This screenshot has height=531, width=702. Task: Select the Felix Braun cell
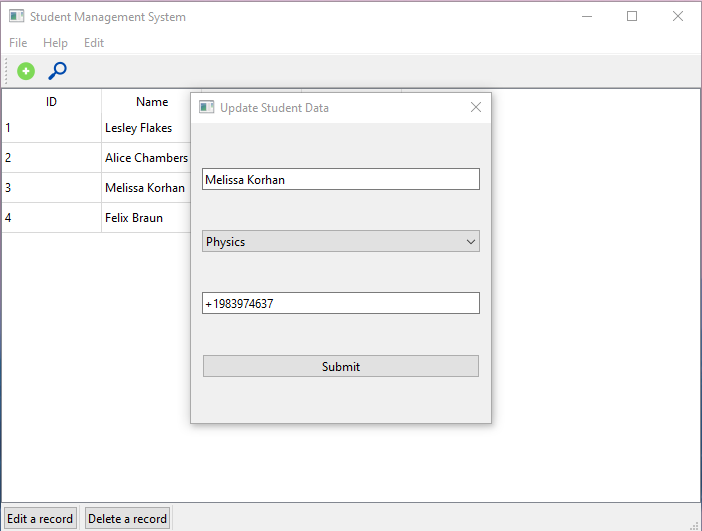[146, 218]
